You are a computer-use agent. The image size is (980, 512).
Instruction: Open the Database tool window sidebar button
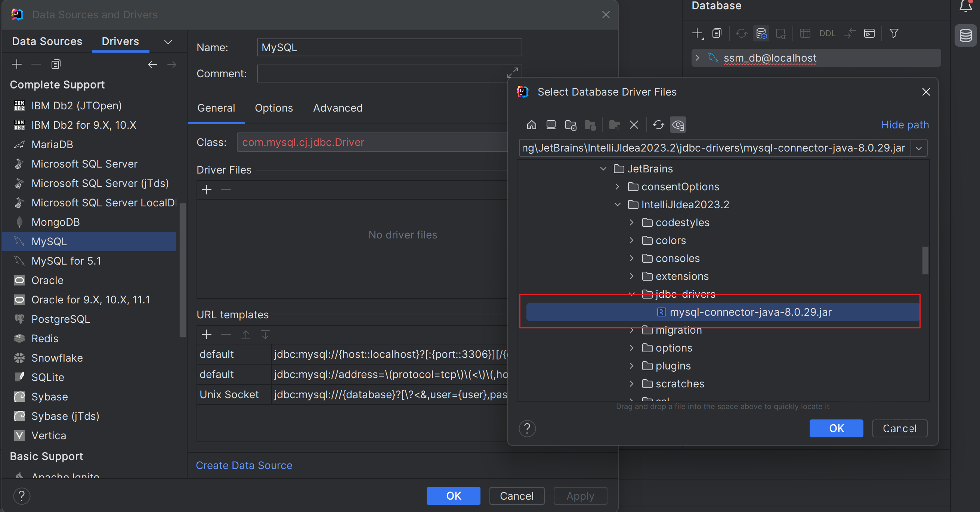(965, 36)
